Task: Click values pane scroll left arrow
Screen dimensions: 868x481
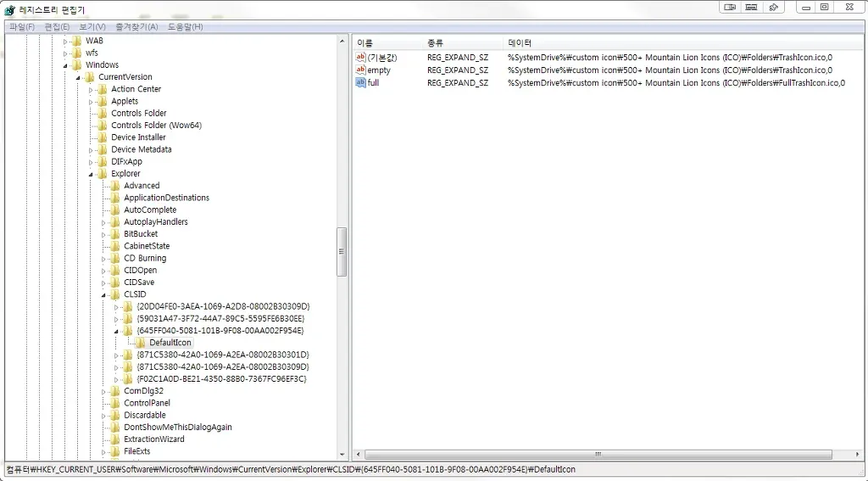Action: click(359, 455)
